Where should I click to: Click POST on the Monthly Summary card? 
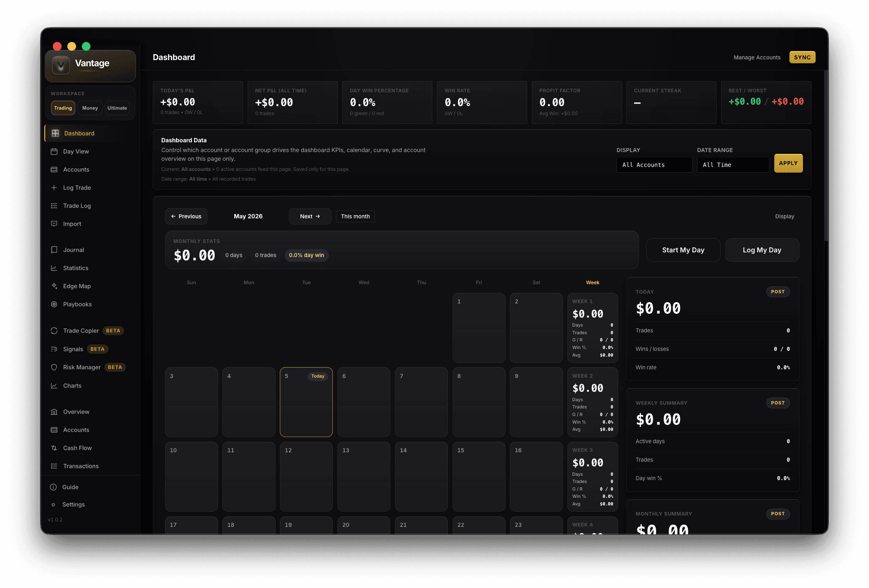click(x=777, y=514)
